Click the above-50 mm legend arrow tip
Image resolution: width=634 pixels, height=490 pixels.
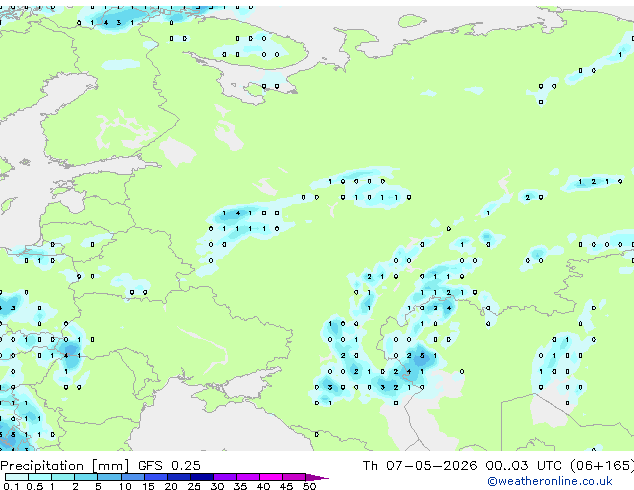(x=317, y=477)
